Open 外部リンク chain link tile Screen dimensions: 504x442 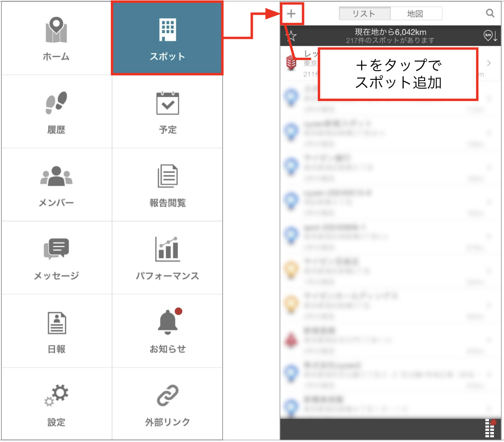click(x=167, y=404)
